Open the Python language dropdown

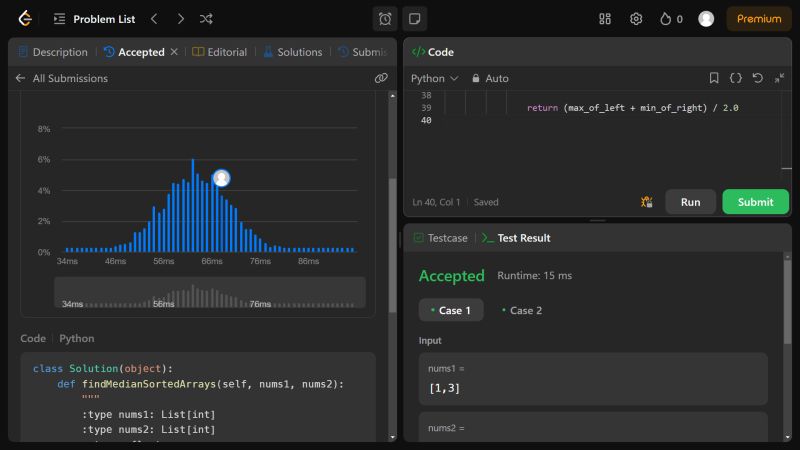coord(435,78)
